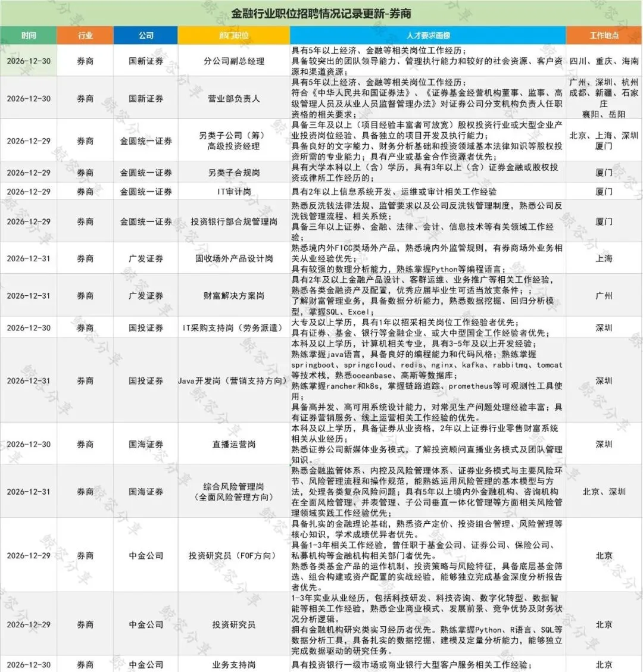This screenshot has height=672, width=643.
Task: Click 国海证券 in the 直播运营岗 row
Action: 146,444
